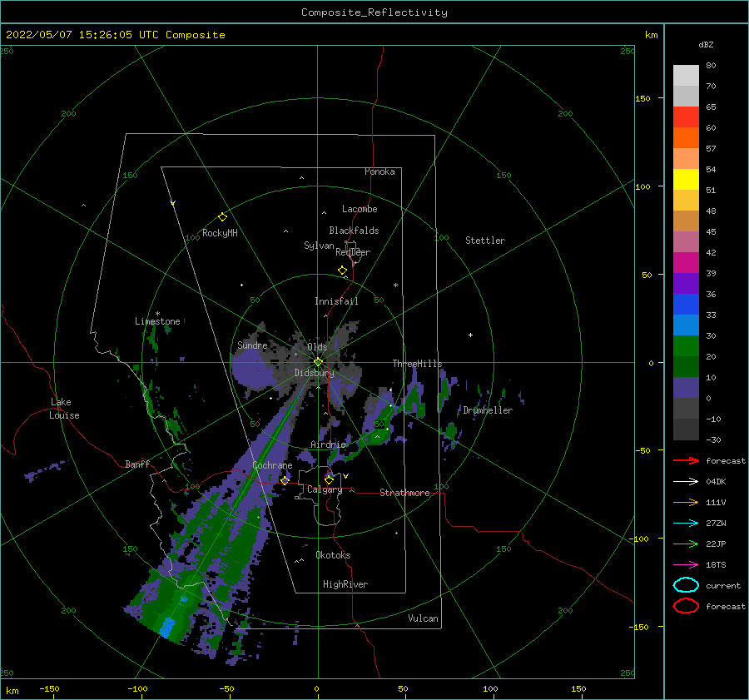Click the green 22JP arrow icon

[x=686, y=544]
